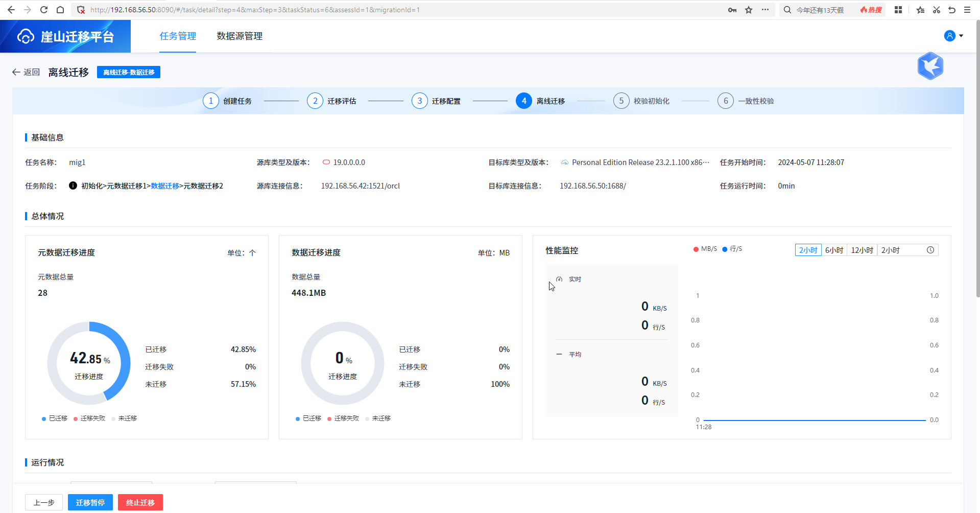Click the data migration progress donut chart
This screenshot has width=980, height=513.
343,363
